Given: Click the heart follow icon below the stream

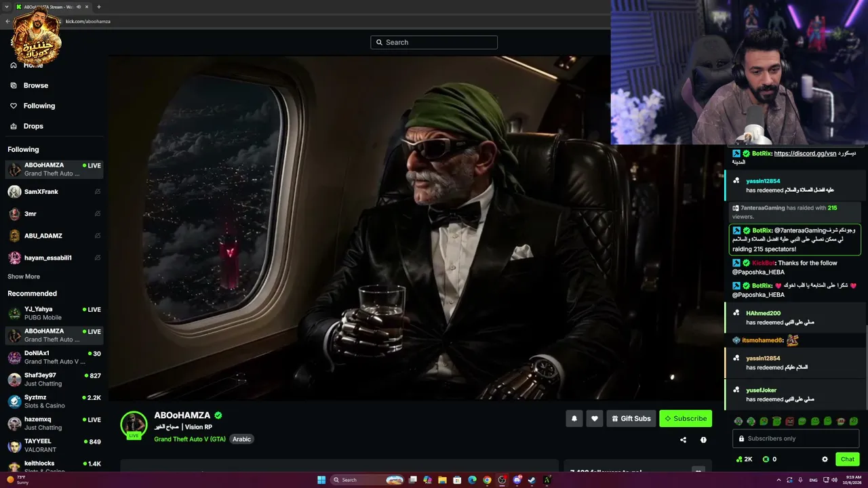Looking at the screenshot, I should pos(595,418).
